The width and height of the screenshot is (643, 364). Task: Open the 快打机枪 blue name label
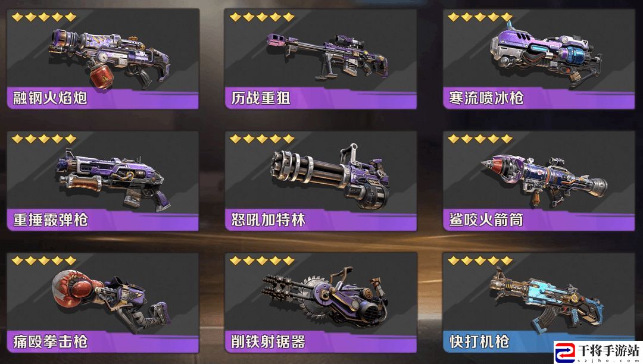(x=498, y=341)
